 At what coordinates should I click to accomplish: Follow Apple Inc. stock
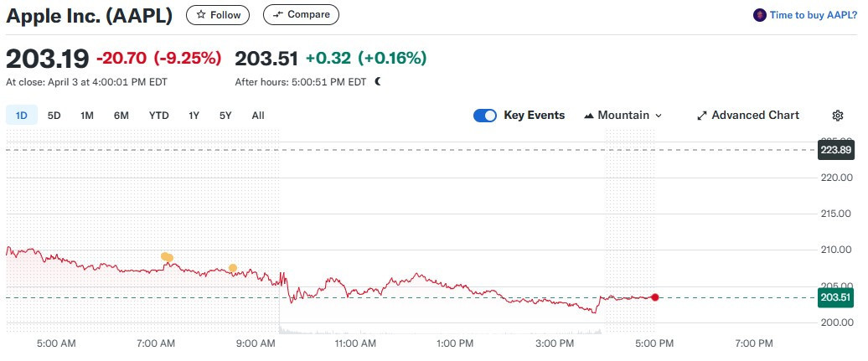point(218,15)
